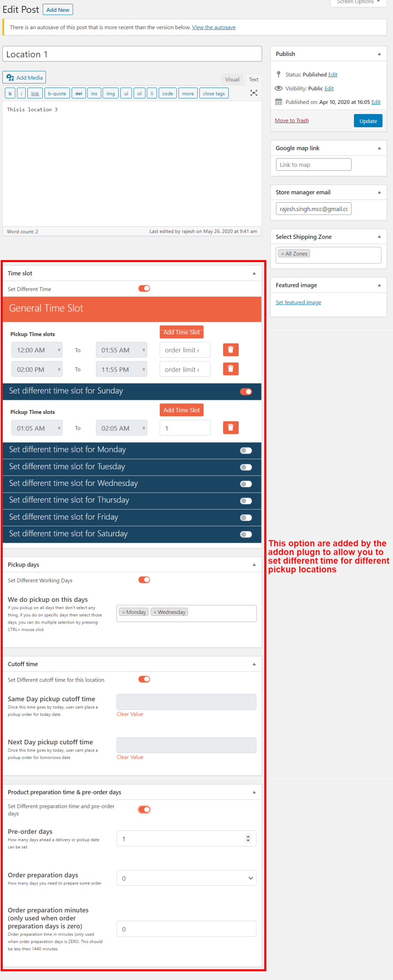The image size is (393, 980).
Task: Remove the All Zones shipping zone tag
Action: click(x=283, y=254)
